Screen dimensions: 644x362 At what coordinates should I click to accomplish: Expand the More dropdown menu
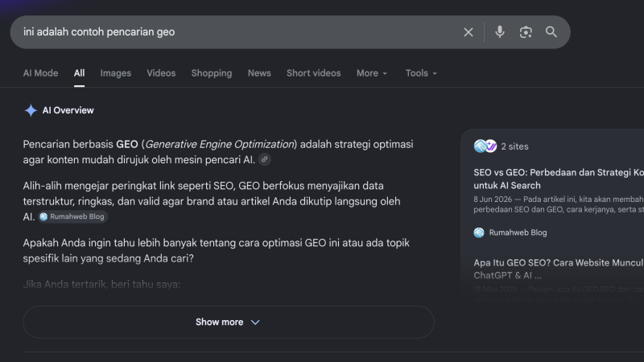pos(372,73)
